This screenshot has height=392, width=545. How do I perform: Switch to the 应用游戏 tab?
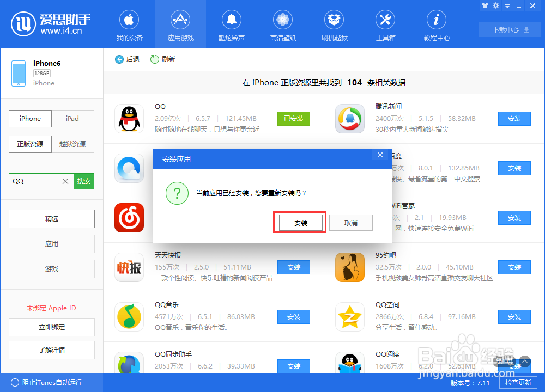(x=180, y=24)
